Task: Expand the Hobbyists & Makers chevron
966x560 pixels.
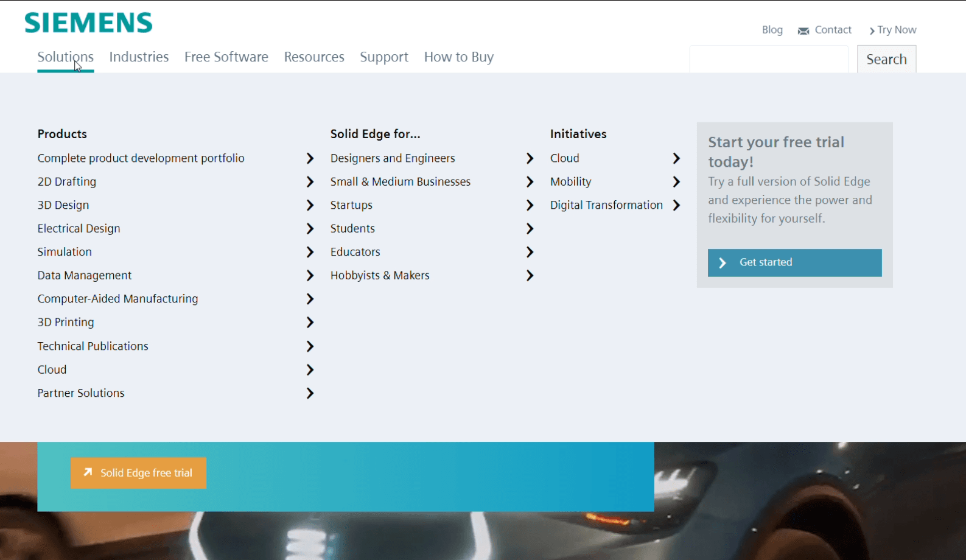Action: pos(530,276)
